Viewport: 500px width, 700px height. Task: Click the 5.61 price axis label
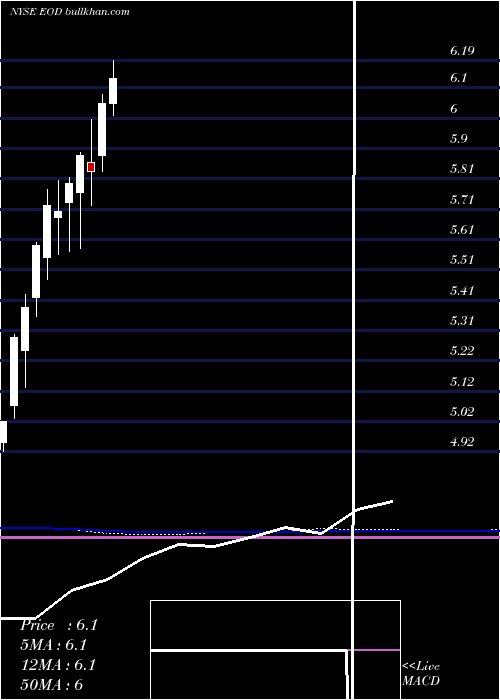(462, 230)
